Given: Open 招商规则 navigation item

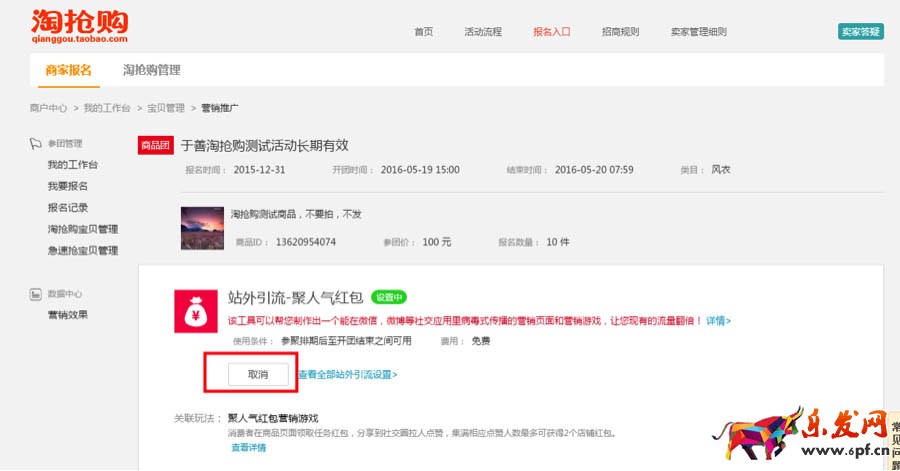Looking at the screenshot, I should point(620,32).
